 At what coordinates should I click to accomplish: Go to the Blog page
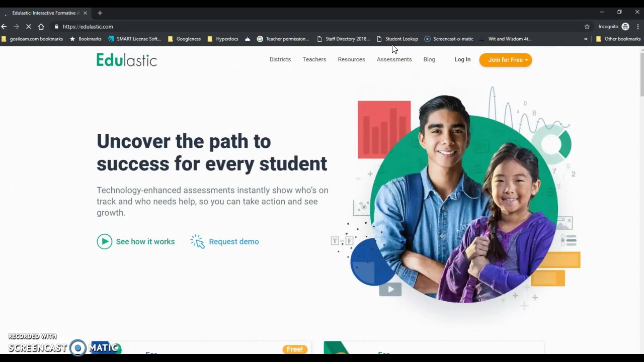(429, 59)
